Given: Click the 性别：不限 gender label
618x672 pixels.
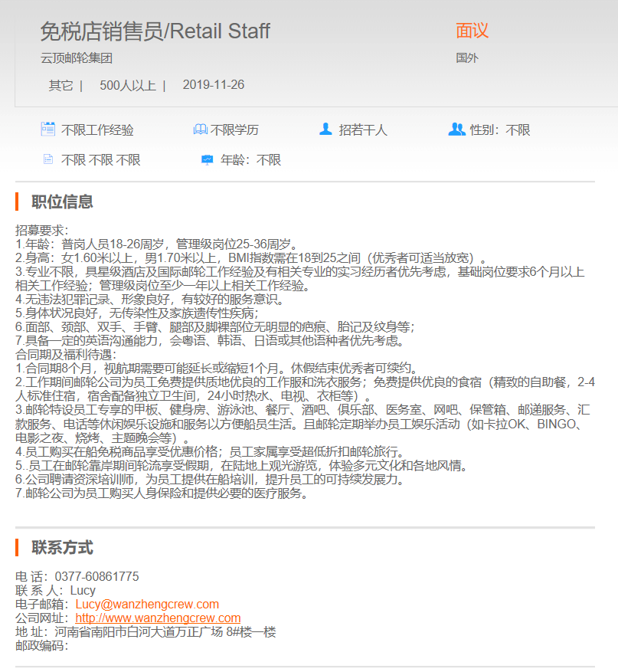Looking at the screenshot, I should point(500,129).
